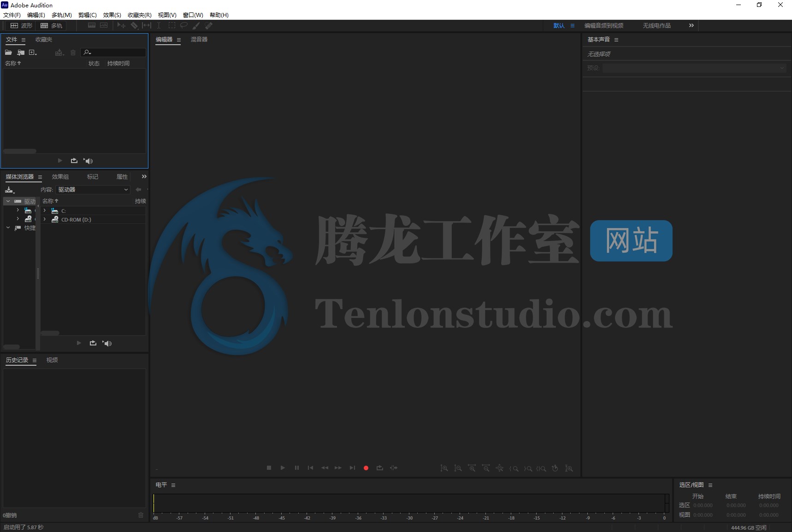Open the 驱动器 content dropdown in Media Browser

pos(92,189)
